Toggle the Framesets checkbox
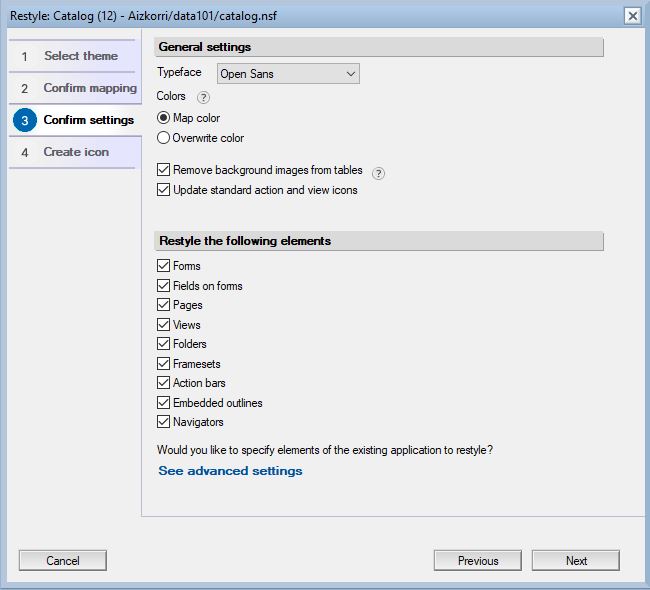This screenshot has height=590, width=650. [164, 364]
